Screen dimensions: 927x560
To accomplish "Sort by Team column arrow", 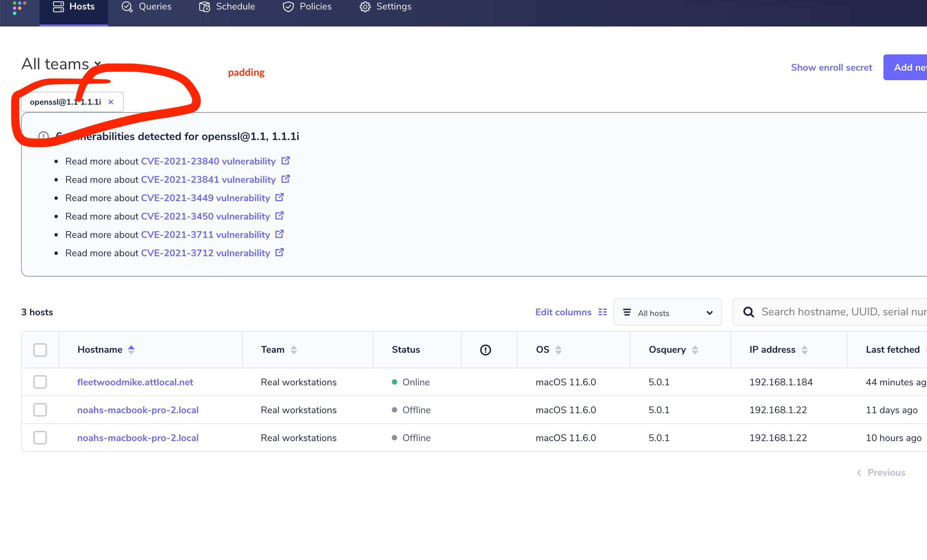I will pos(294,350).
